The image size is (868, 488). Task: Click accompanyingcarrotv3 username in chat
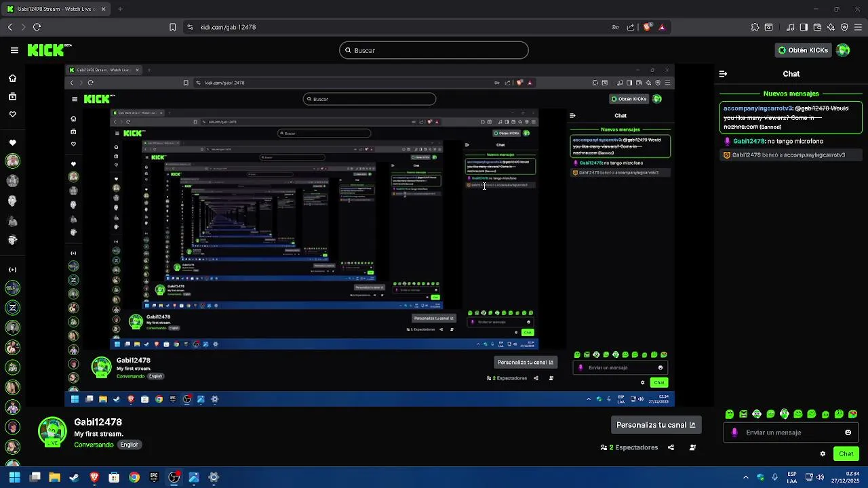point(757,108)
